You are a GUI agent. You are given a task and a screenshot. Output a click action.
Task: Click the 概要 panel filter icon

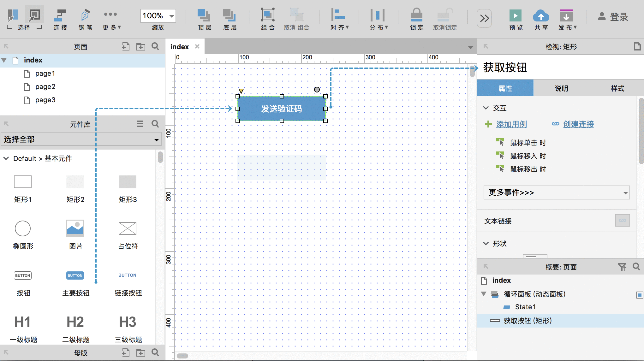pyautogui.click(x=622, y=267)
